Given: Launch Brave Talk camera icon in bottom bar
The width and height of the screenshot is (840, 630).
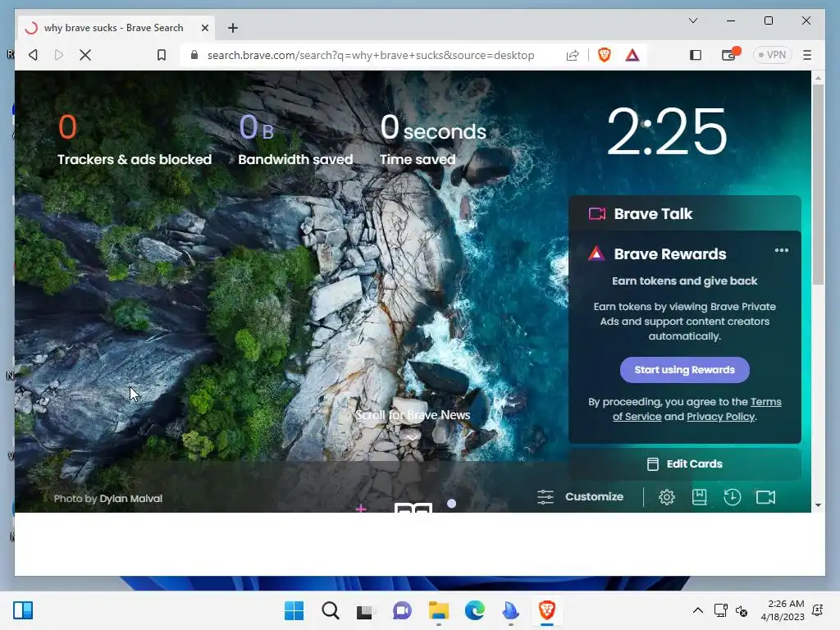Looking at the screenshot, I should 765,497.
